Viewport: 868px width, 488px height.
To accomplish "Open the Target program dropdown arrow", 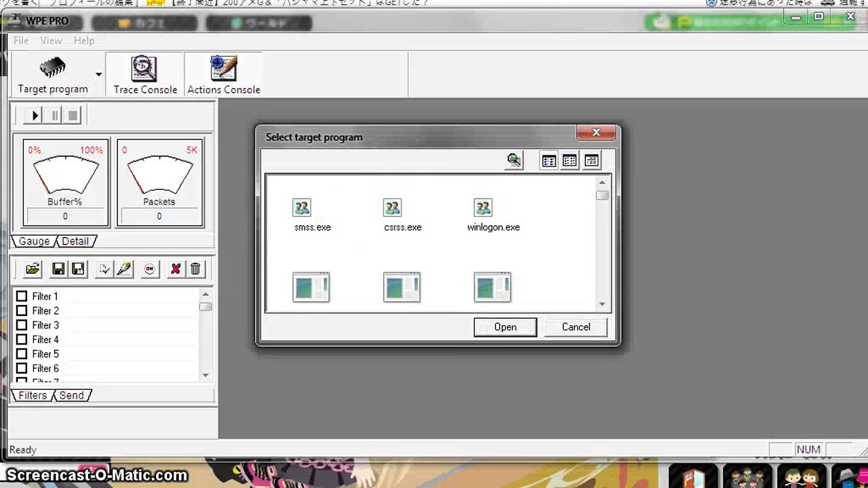I will pyautogui.click(x=99, y=75).
